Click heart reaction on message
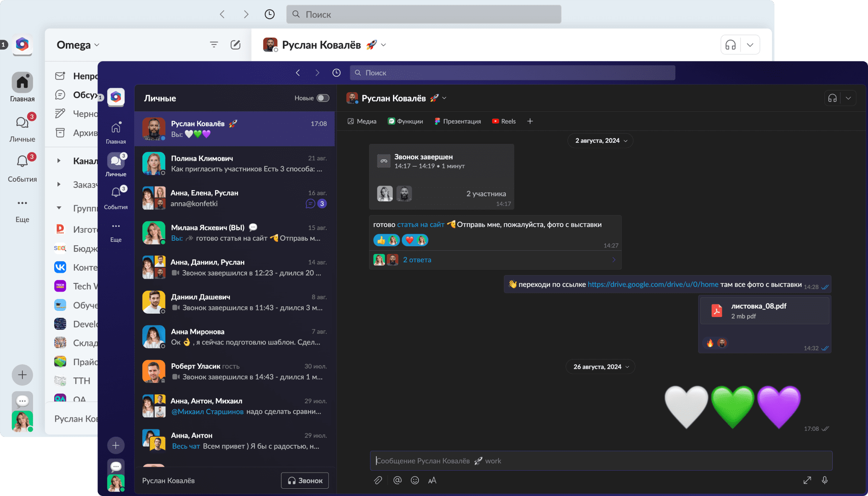868x496 pixels. [x=415, y=240]
